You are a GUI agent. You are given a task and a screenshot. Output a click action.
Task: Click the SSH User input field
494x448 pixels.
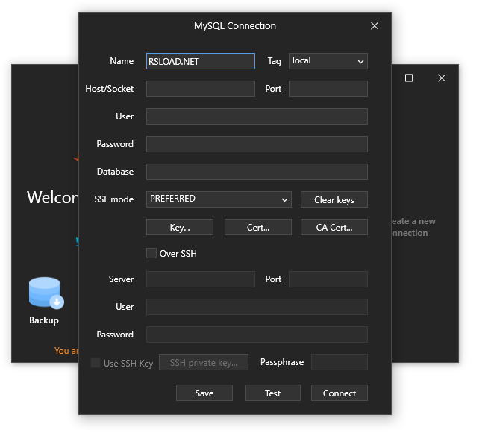pyautogui.click(x=257, y=307)
